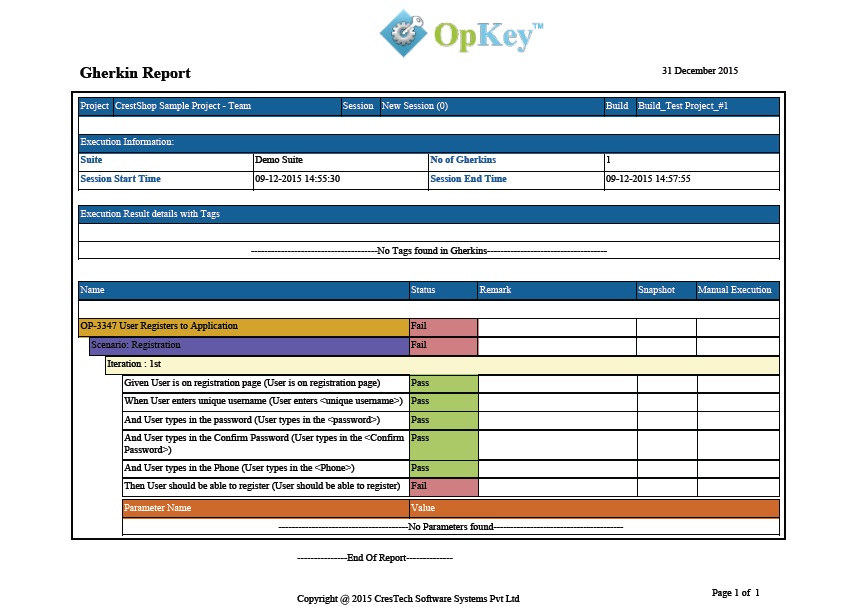Select "And User types in the Confirm Password" step

266,444
